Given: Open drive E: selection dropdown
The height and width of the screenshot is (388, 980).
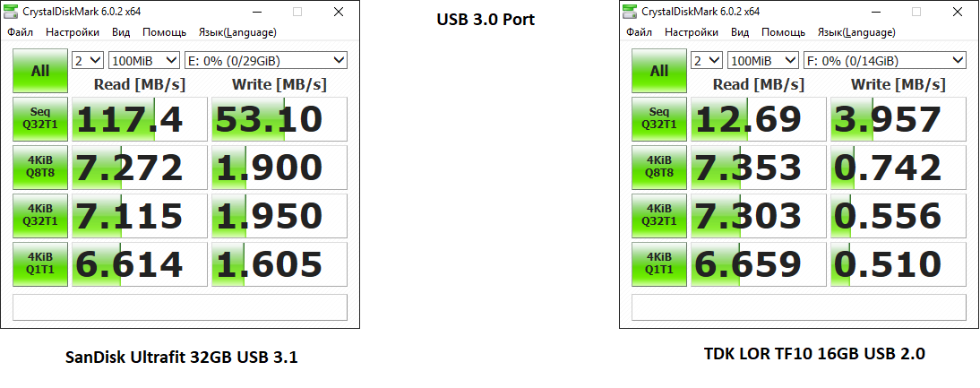Looking at the screenshot, I should 266,61.
